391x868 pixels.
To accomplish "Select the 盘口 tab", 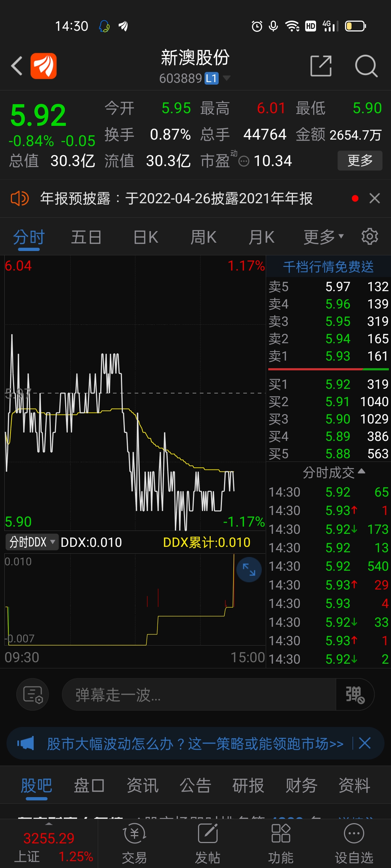I will click(x=89, y=786).
